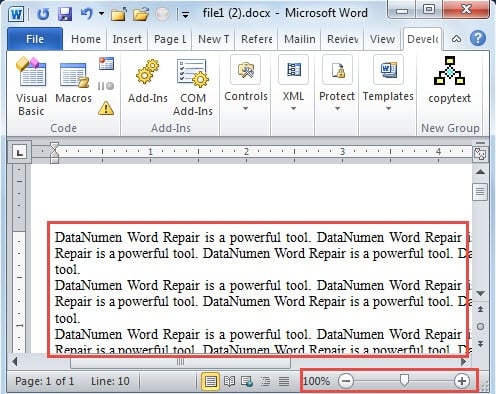This screenshot has height=394, width=496.
Task: Click the zoom slider thumb
Action: click(x=404, y=380)
